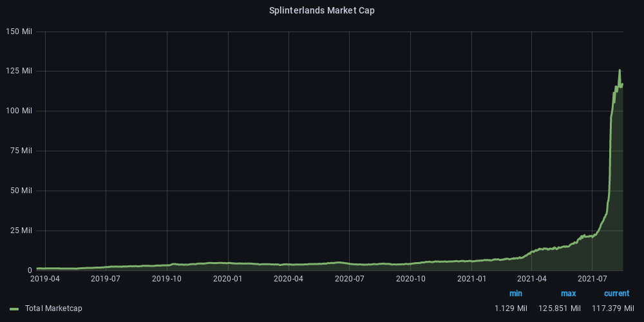Viewport: 644px width, 322px height.
Task: Click the 150 Mil y-axis label
Action: tap(19, 32)
